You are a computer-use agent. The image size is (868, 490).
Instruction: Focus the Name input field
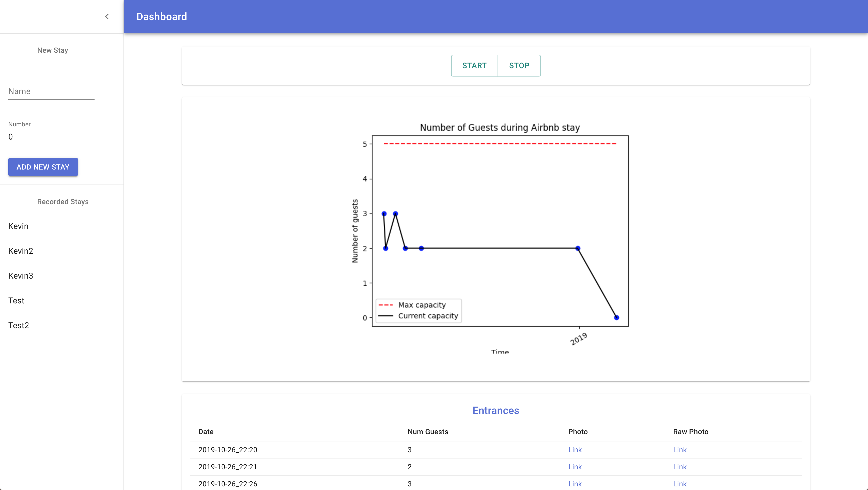coord(51,91)
